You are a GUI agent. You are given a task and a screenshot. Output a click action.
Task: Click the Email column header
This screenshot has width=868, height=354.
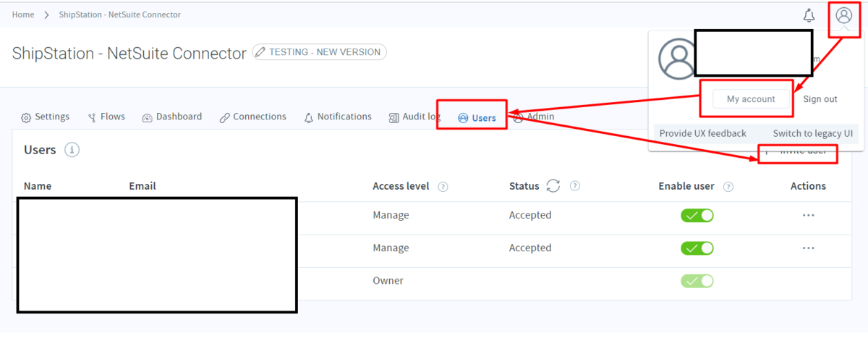pyautogui.click(x=142, y=186)
